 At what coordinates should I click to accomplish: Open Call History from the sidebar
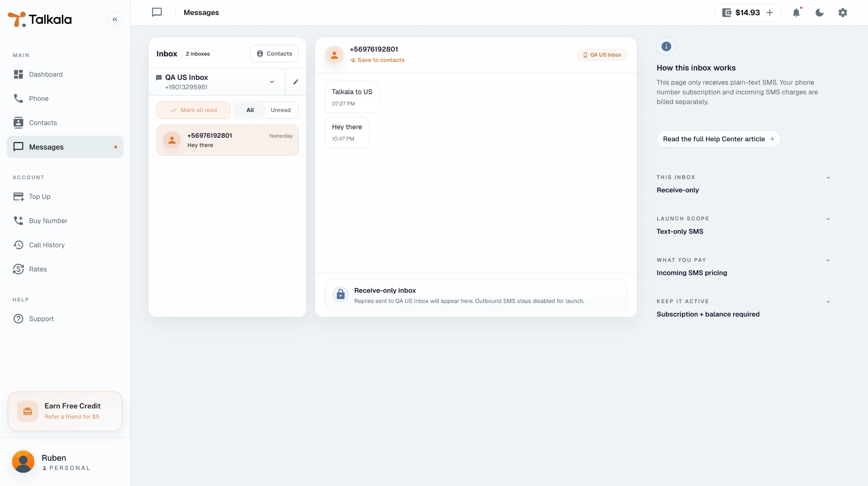pyautogui.click(x=65, y=245)
